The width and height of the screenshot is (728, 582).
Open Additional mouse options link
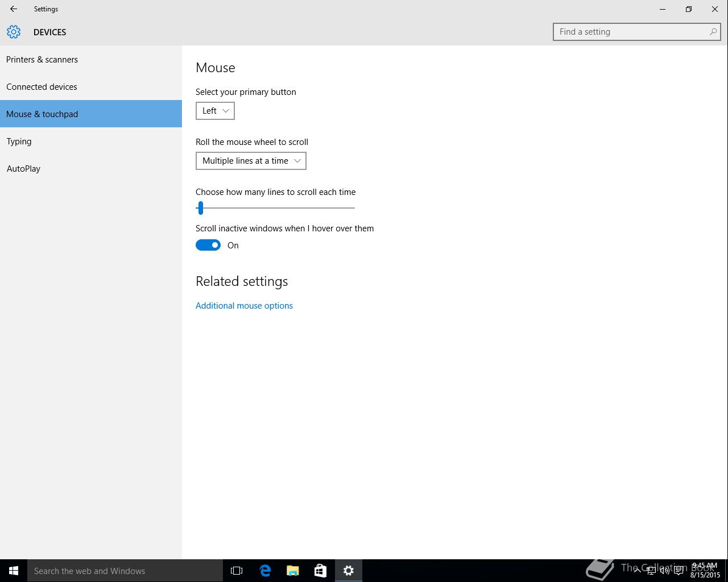pos(244,306)
